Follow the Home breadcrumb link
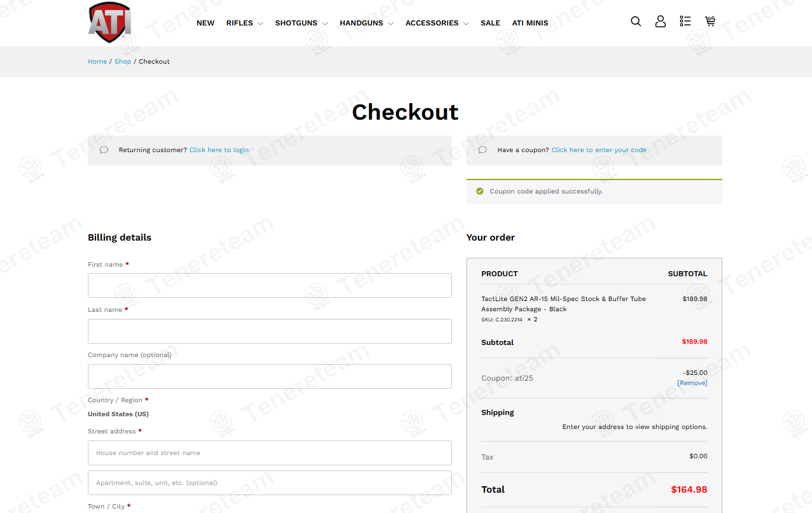The height and width of the screenshot is (513, 812). (x=97, y=62)
